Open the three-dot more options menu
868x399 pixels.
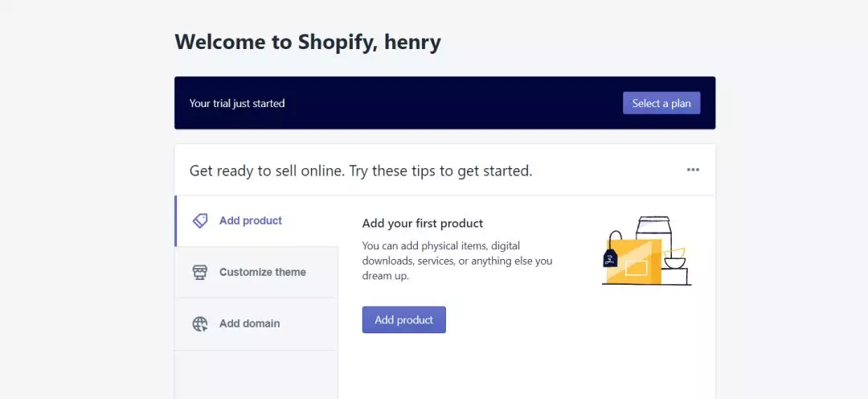(693, 170)
